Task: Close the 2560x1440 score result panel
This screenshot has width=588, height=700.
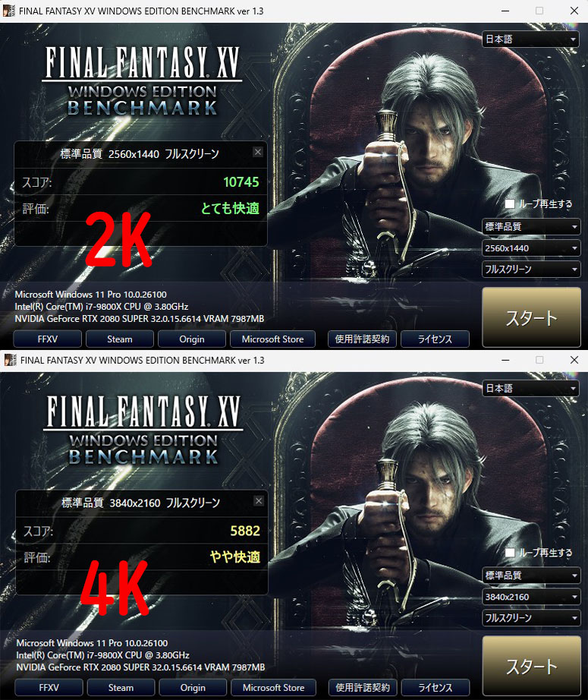Action: click(x=258, y=153)
